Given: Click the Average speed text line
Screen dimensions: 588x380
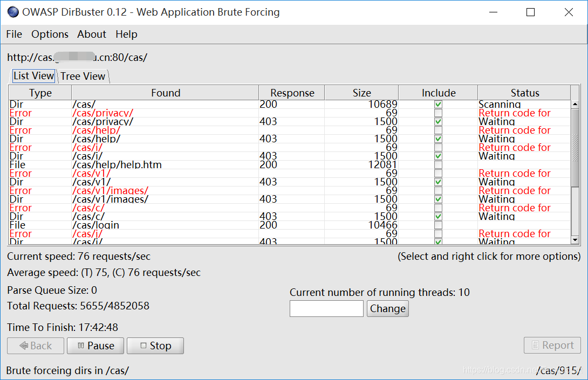Looking at the screenshot, I should [104, 272].
